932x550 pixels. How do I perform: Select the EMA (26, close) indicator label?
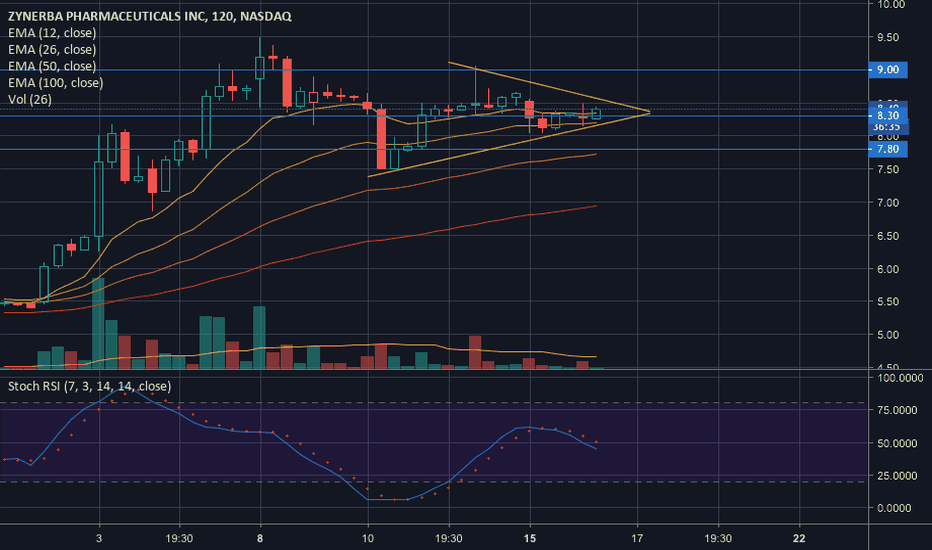point(52,49)
